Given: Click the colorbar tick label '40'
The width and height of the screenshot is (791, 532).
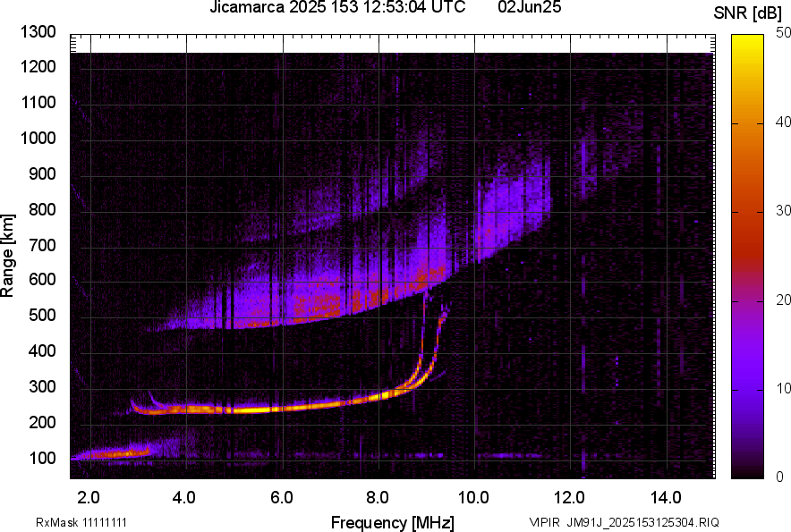Looking at the screenshot, I should click(x=783, y=122).
